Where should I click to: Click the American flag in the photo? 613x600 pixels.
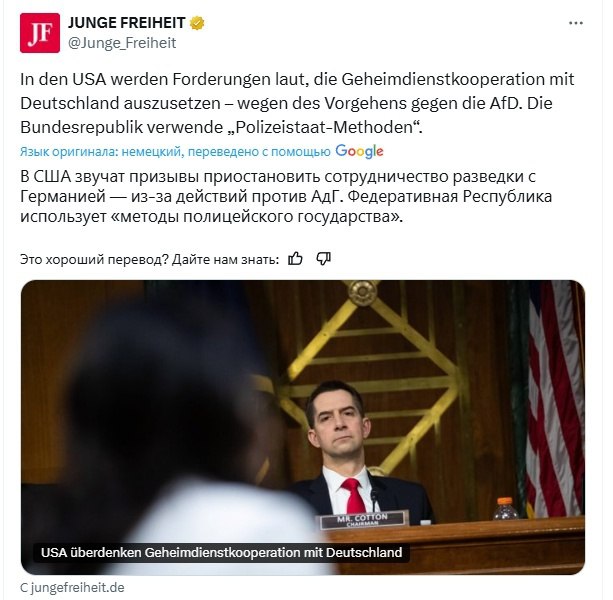click(x=554, y=399)
